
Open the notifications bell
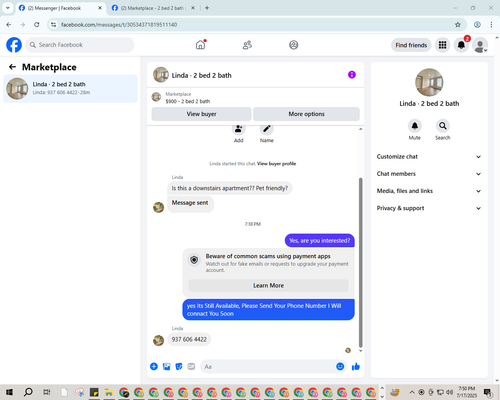click(x=461, y=45)
